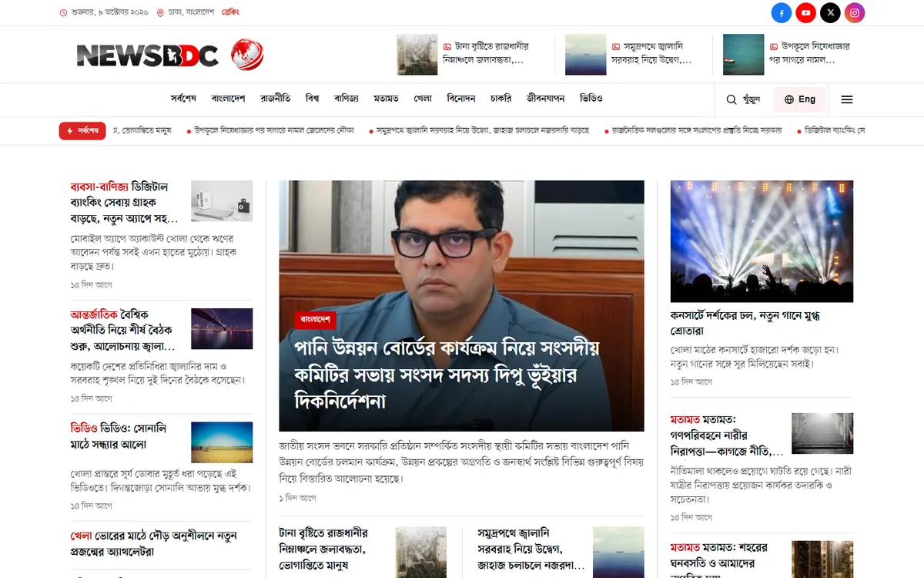The width and height of the screenshot is (924, 578).
Task: Click the night bridge thumbnail
Action: 222,329
